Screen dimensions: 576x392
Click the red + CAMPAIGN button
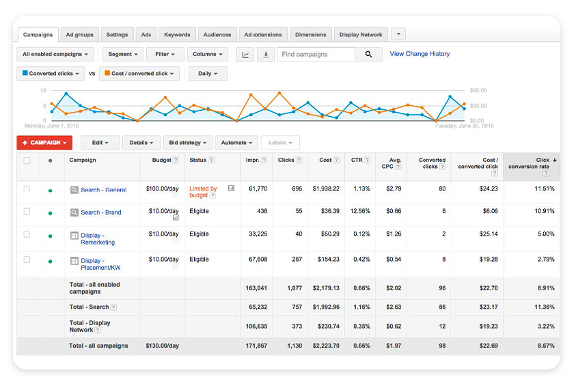pos(44,143)
